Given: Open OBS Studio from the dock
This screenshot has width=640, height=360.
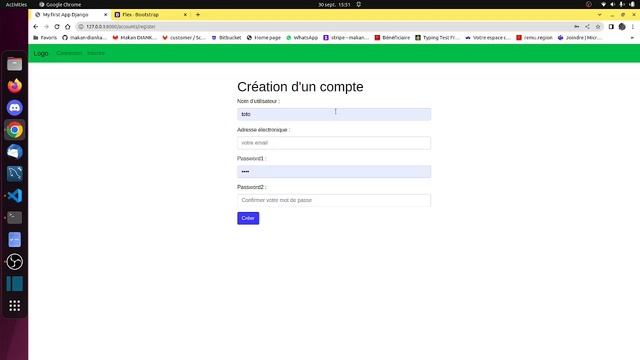Looking at the screenshot, I should 14,262.
